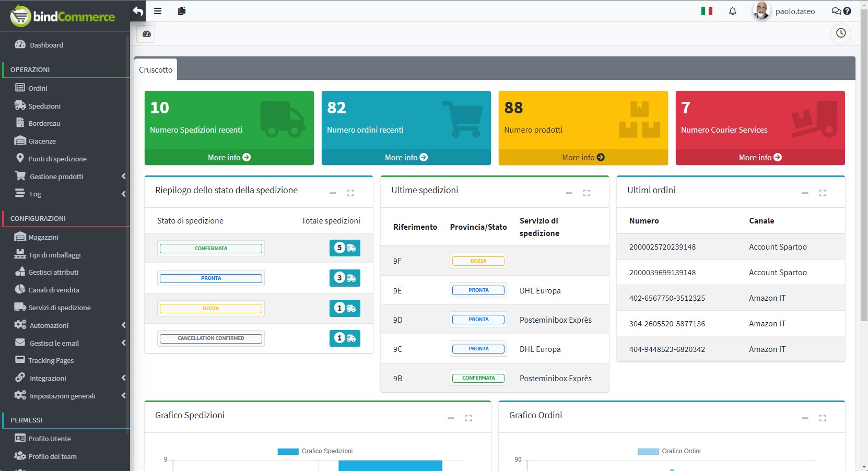Image resolution: width=868 pixels, height=471 pixels.
Task: Select the Tracking Pages icon
Action: [x=20, y=360]
